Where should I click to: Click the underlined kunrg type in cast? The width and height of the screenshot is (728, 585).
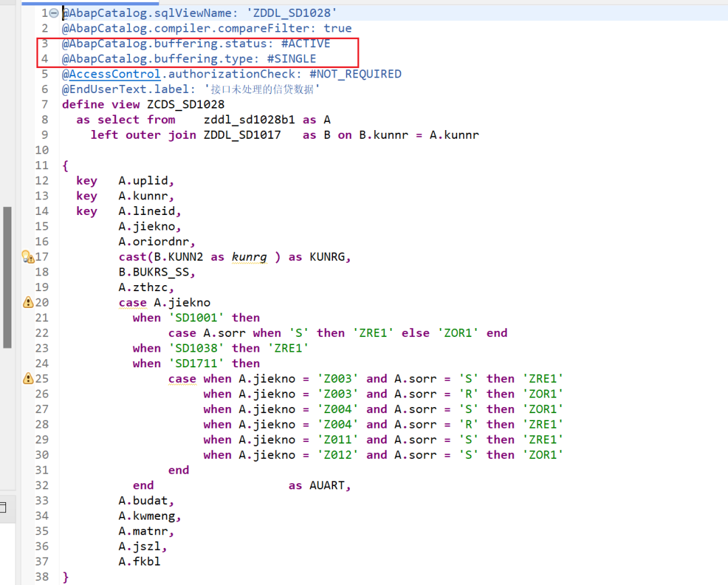[249, 257]
